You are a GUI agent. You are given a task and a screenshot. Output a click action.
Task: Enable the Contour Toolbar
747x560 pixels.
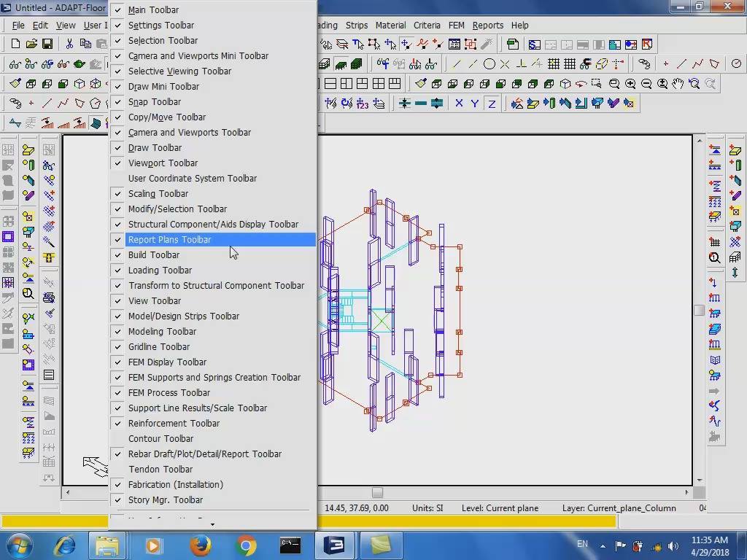(x=213, y=438)
